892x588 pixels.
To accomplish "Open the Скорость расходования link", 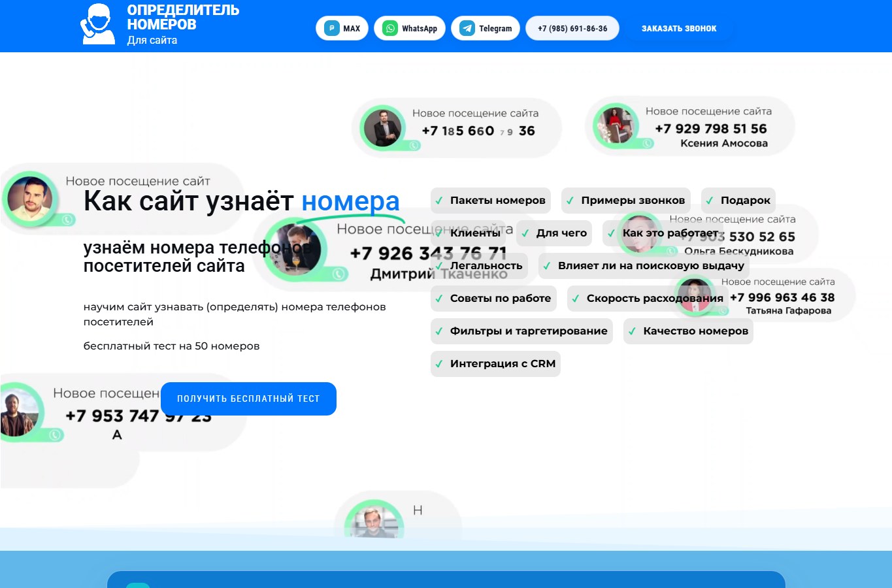I will click(648, 299).
